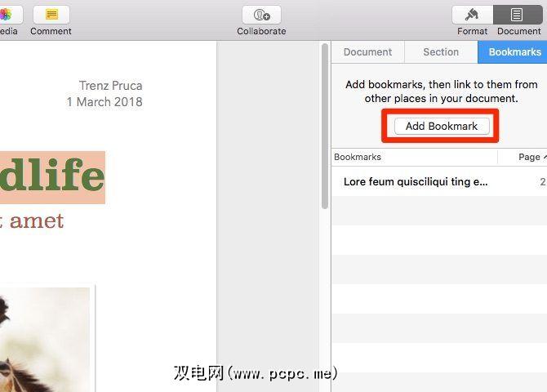Toggle the Document inspector icon
547x392 pixels.
[x=518, y=15]
